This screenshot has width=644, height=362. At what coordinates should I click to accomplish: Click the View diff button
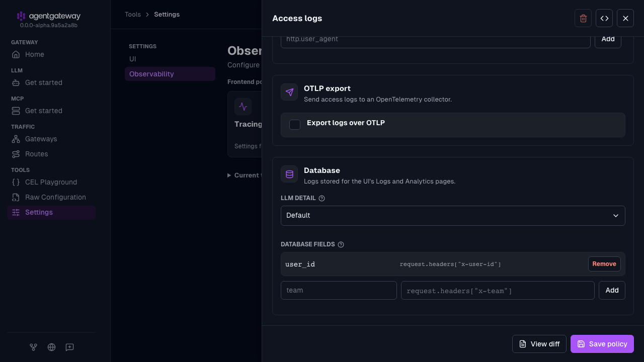(x=539, y=344)
